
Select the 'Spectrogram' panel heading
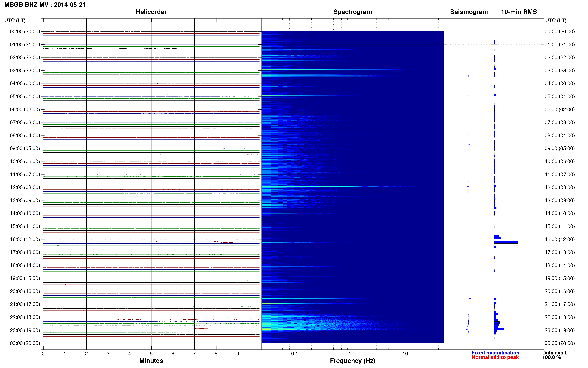tap(352, 12)
